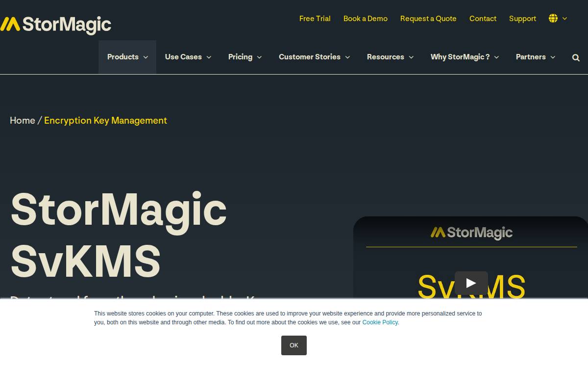This screenshot has width=588, height=368.
Task: Expand the Use Cases chevron
Action: point(209,57)
